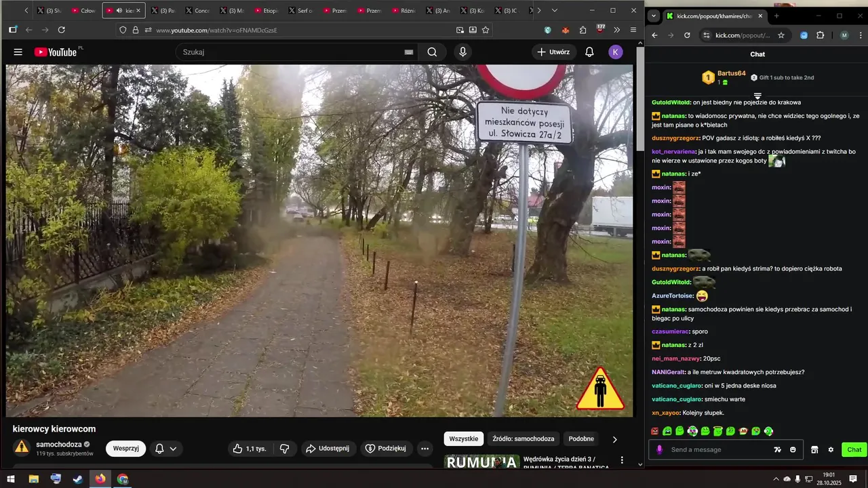Reload the Kick chat page in Chrome
The width and height of the screenshot is (868, 488).
[x=687, y=35]
